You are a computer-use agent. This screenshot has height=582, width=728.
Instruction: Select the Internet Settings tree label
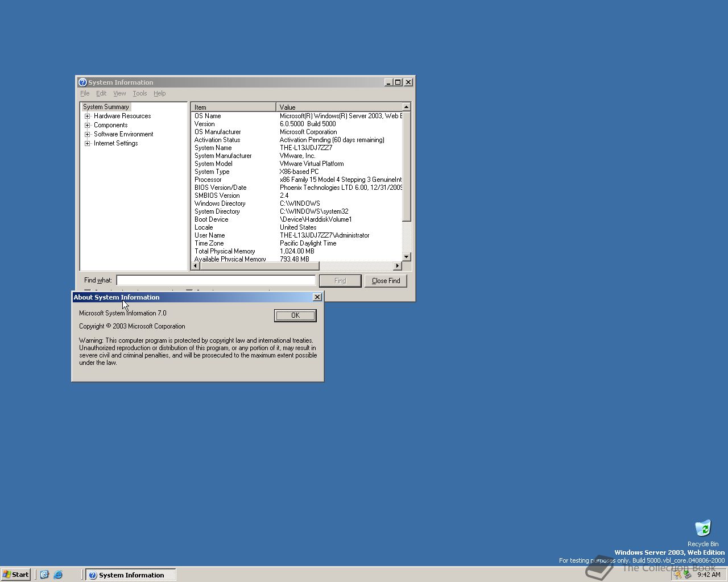(x=115, y=143)
